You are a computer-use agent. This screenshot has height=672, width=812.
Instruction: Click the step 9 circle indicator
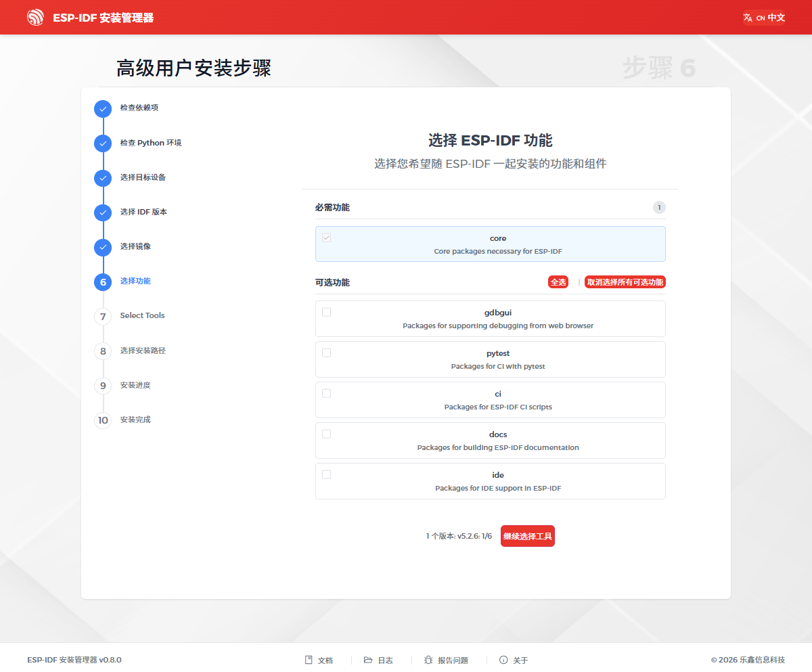tap(103, 386)
